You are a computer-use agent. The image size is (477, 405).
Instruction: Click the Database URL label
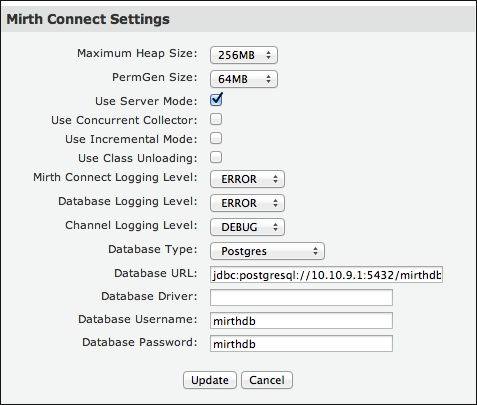(x=156, y=273)
